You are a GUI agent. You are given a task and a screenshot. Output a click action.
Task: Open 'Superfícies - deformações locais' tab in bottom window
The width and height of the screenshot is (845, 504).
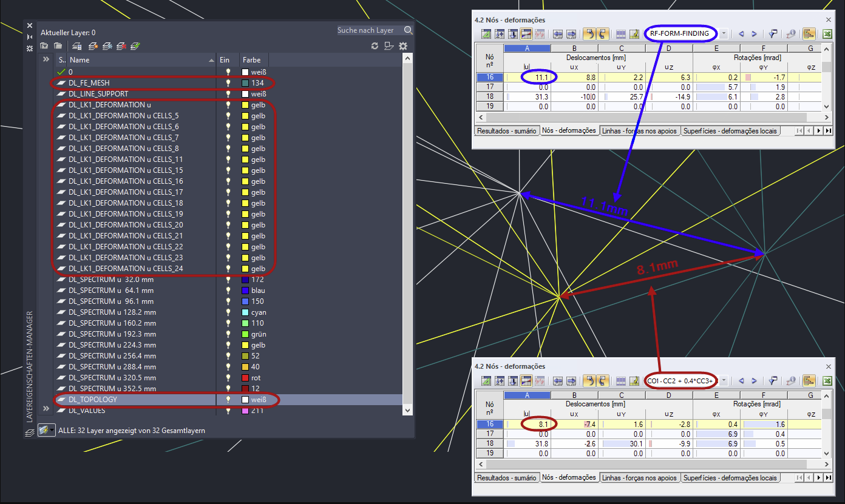730,477
